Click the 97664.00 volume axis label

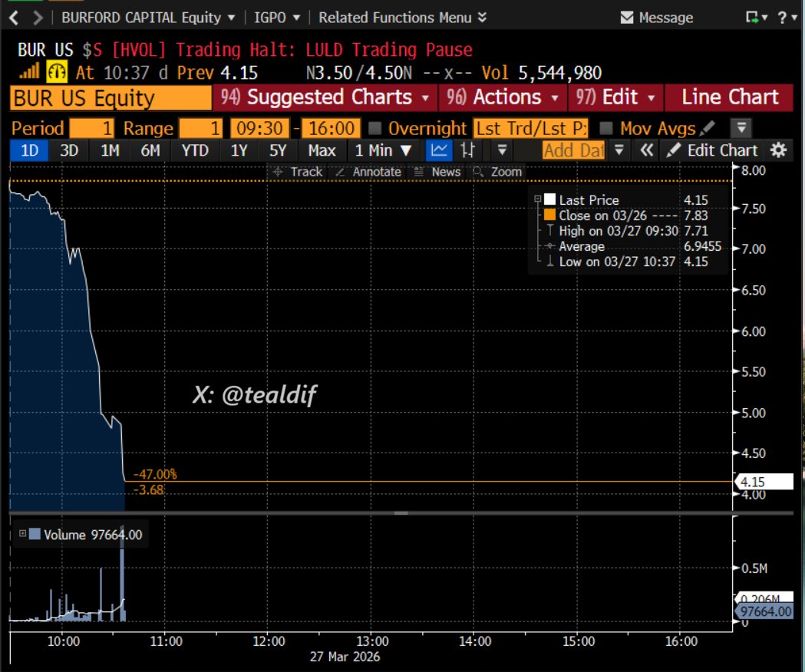(764, 611)
